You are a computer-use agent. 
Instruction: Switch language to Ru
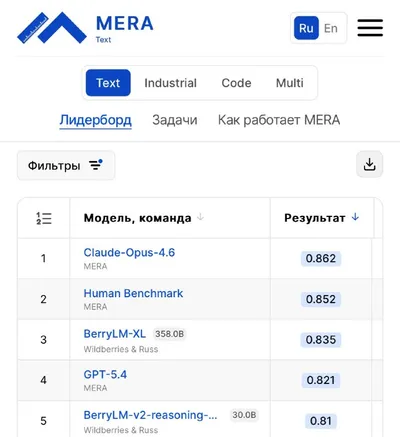[x=306, y=28]
